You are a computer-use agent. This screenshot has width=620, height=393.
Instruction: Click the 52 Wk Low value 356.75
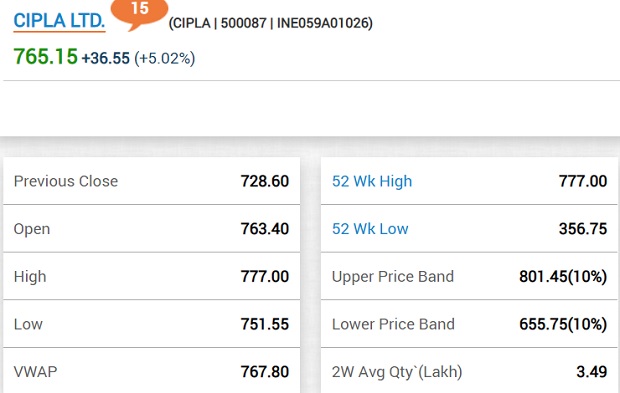coord(583,229)
